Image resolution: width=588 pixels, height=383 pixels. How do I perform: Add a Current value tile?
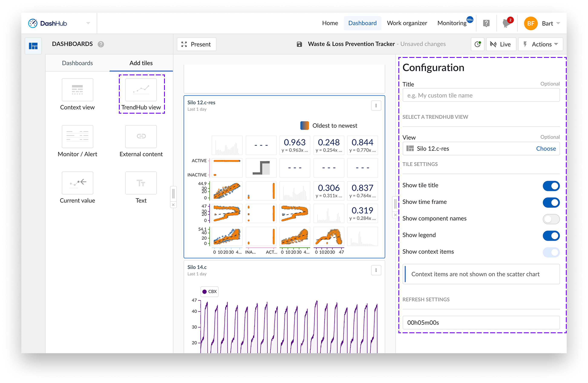tap(77, 183)
